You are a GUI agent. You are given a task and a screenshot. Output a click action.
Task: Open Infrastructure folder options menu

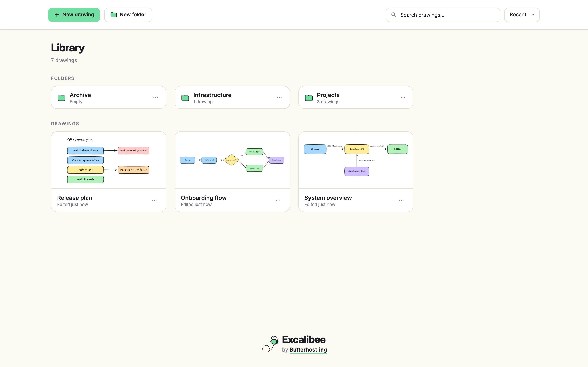pyautogui.click(x=279, y=98)
